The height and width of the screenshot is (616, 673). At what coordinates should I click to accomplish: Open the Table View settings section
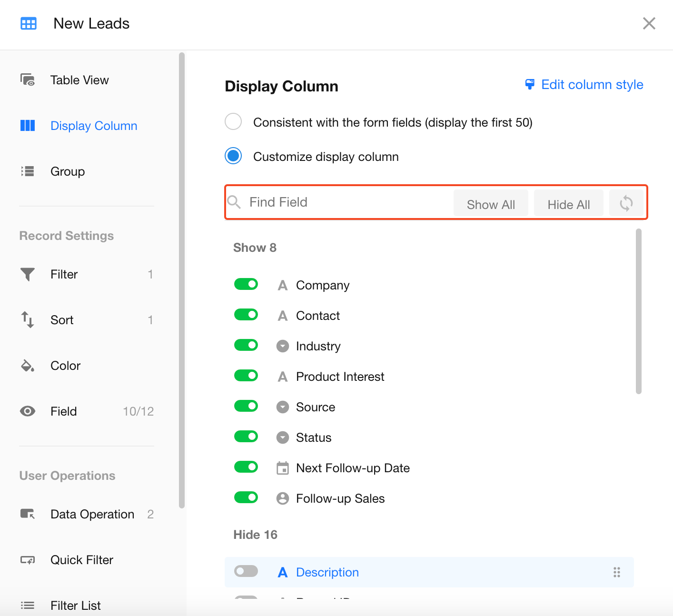click(x=79, y=80)
